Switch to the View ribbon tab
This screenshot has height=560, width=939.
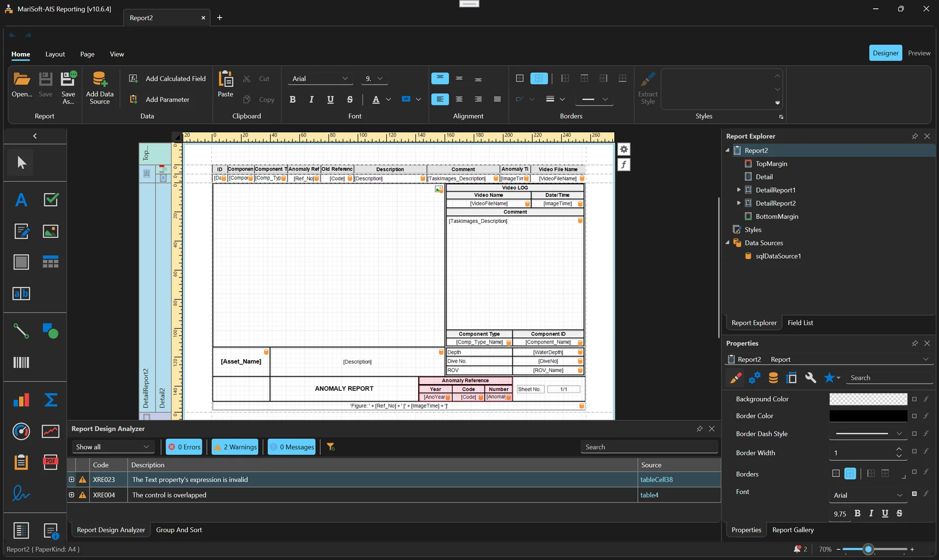[116, 54]
